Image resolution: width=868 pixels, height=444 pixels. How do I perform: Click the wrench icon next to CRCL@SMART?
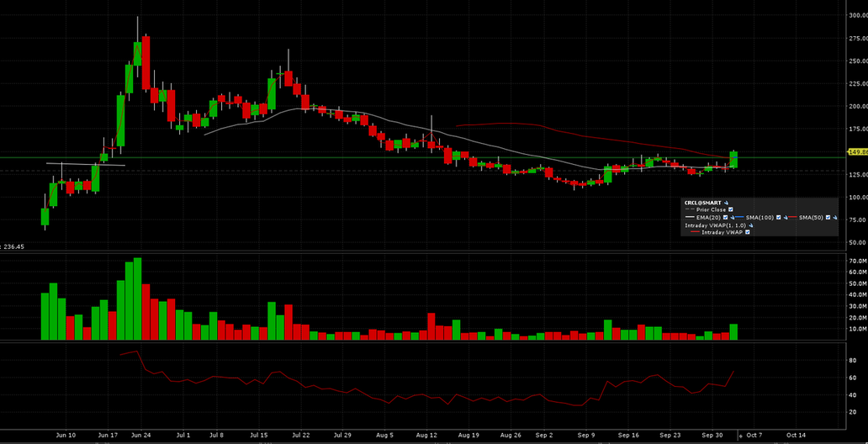[x=726, y=203]
